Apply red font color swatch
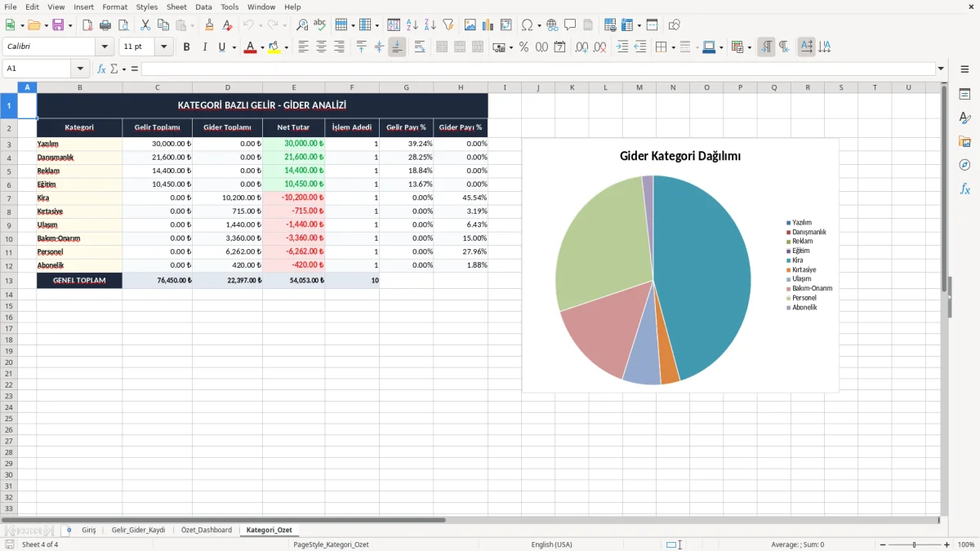The width and height of the screenshot is (980, 551). (250, 47)
